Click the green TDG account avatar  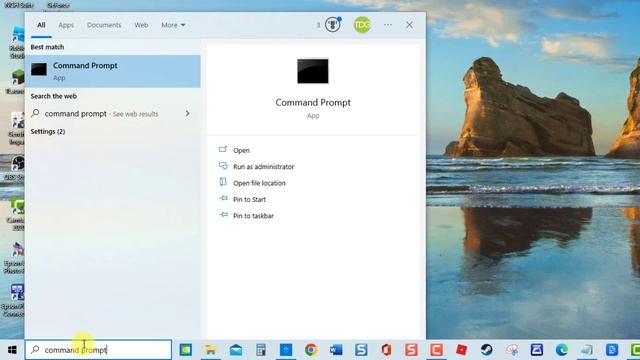pyautogui.click(x=362, y=25)
